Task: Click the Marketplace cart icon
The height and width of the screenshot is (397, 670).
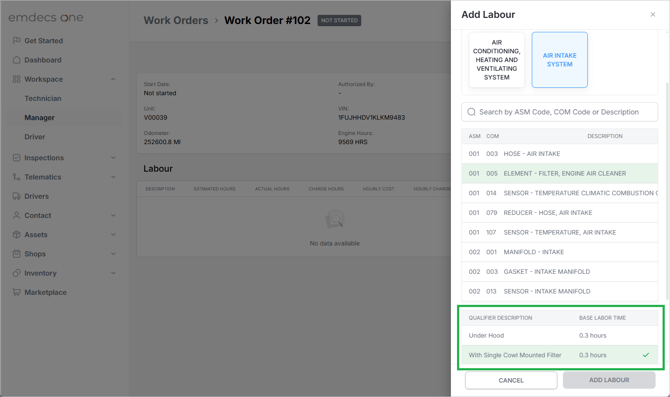Action: click(16, 292)
